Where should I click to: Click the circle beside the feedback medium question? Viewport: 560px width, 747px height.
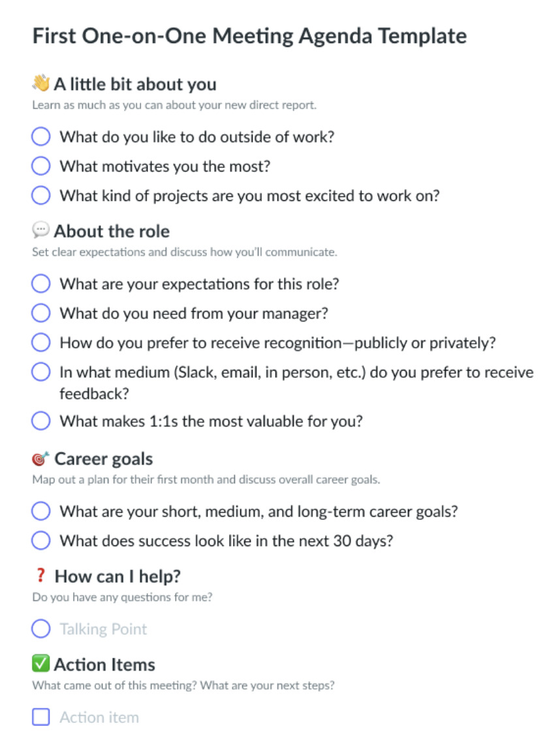[40, 371]
